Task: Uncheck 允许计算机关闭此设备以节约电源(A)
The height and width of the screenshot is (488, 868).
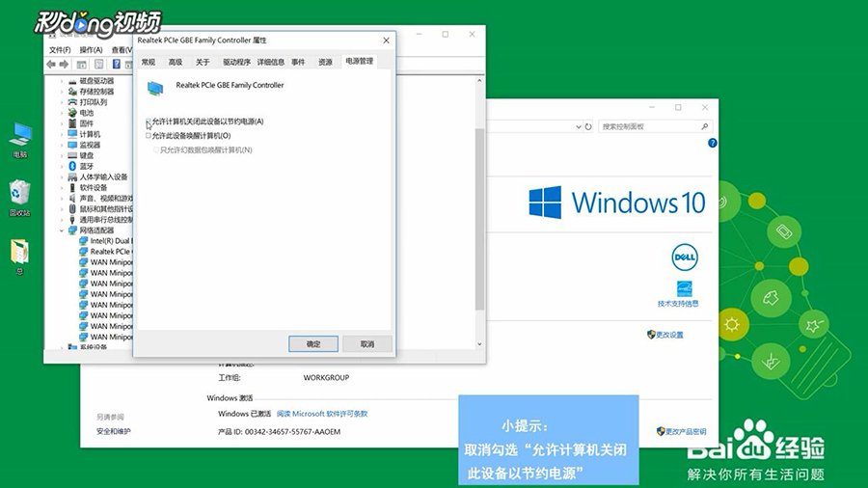Action: pyautogui.click(x=149, y=122)
